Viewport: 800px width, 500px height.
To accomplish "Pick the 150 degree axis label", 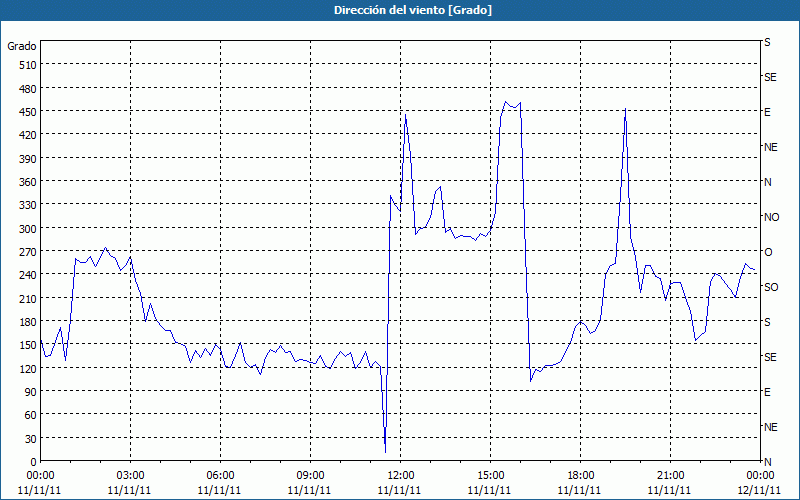I will pyautogui.click(x=28, y=345).
